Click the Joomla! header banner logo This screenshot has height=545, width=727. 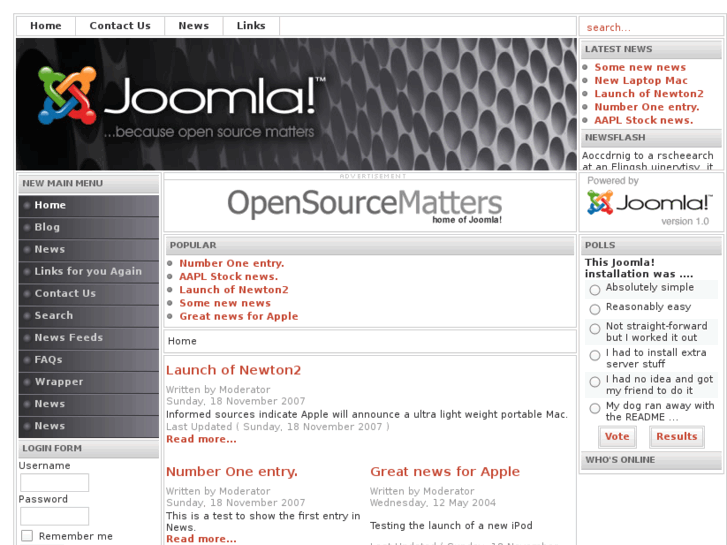click(182, 104)
